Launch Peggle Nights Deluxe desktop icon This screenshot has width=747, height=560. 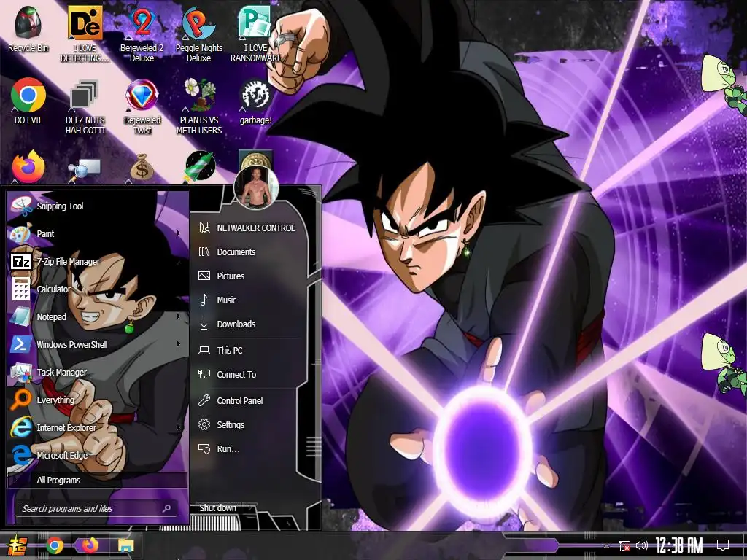(x=198, y=34)
